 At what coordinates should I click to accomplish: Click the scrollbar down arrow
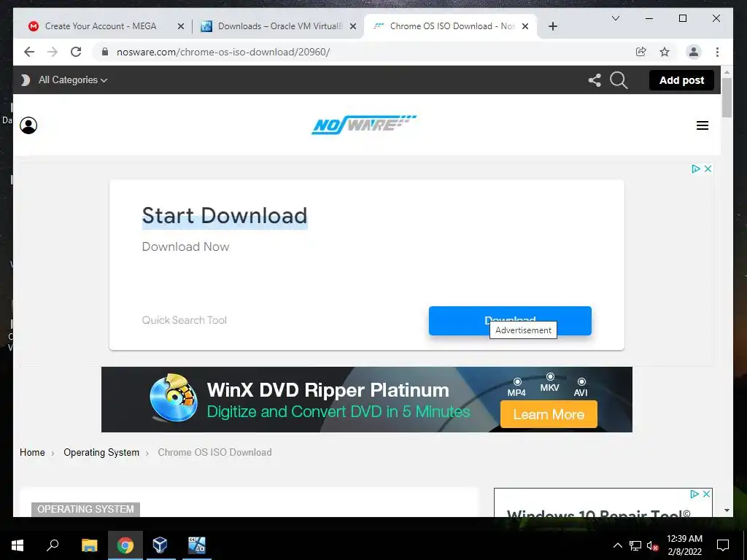727,510
